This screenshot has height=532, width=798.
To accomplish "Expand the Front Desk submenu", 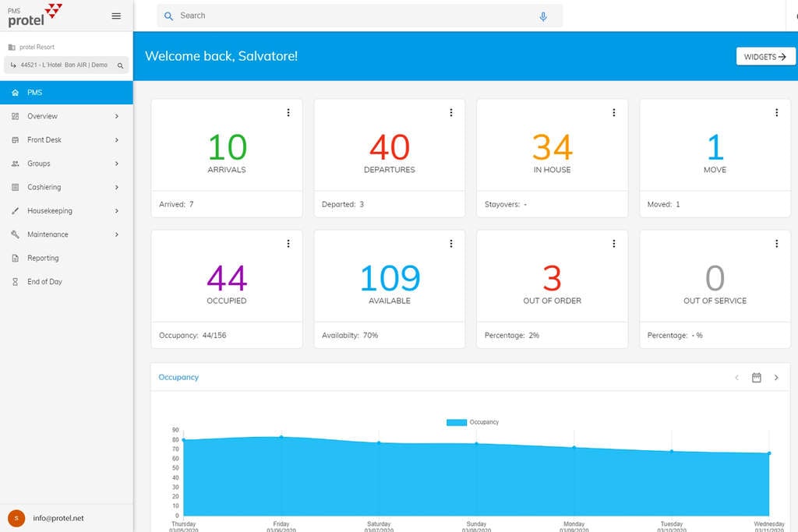I will pos(117,140).
